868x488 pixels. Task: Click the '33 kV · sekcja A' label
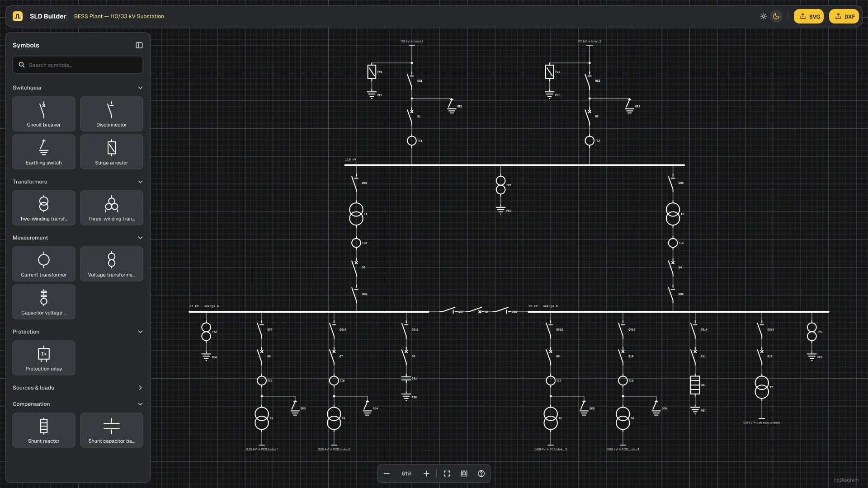click(x=204, y=306)
